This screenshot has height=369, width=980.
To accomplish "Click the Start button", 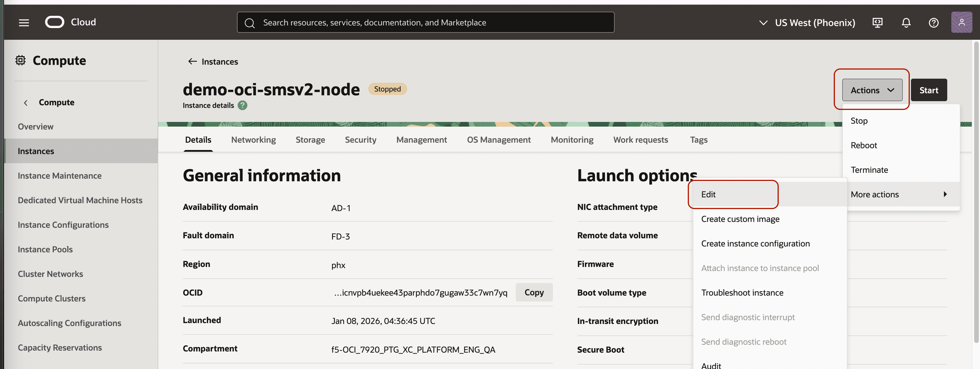I will pyautogui.click(x=929, y=90).
